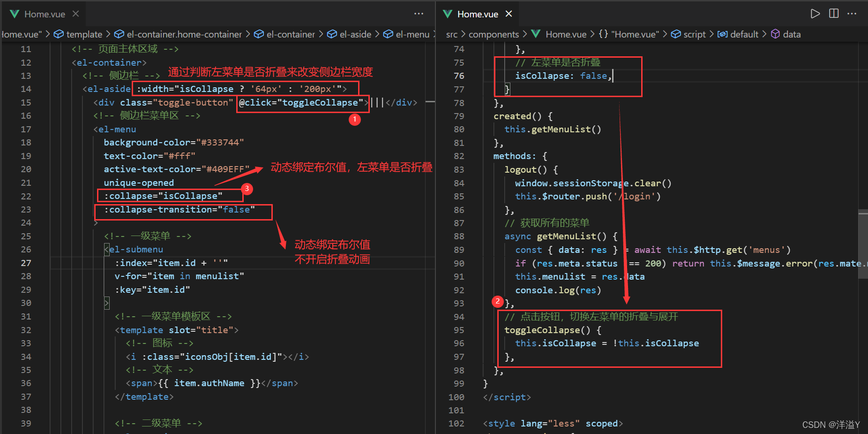Viewport: 868px width, 434px height.
Task: Click 'this.isCollapse = !this.isCollapse' line
Action: click(607, 343)
